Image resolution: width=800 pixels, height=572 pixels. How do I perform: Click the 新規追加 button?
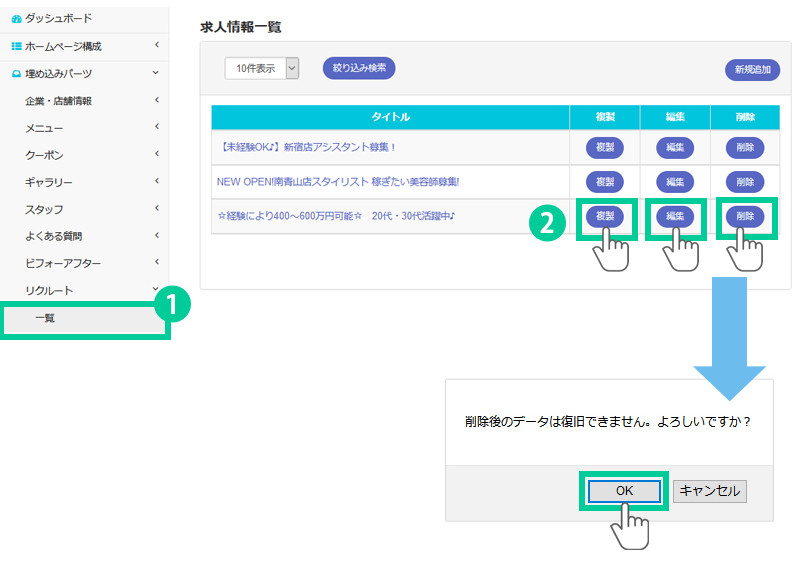(x=752, y=70)
